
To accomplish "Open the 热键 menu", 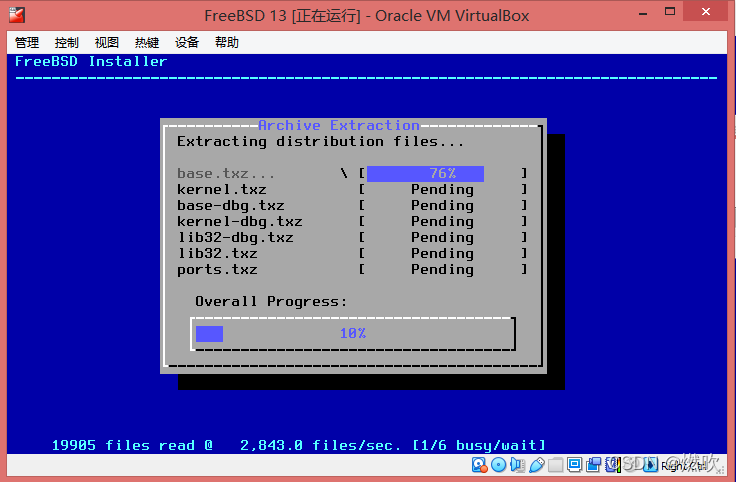I will pyautogui.click(x=147, y=43).
